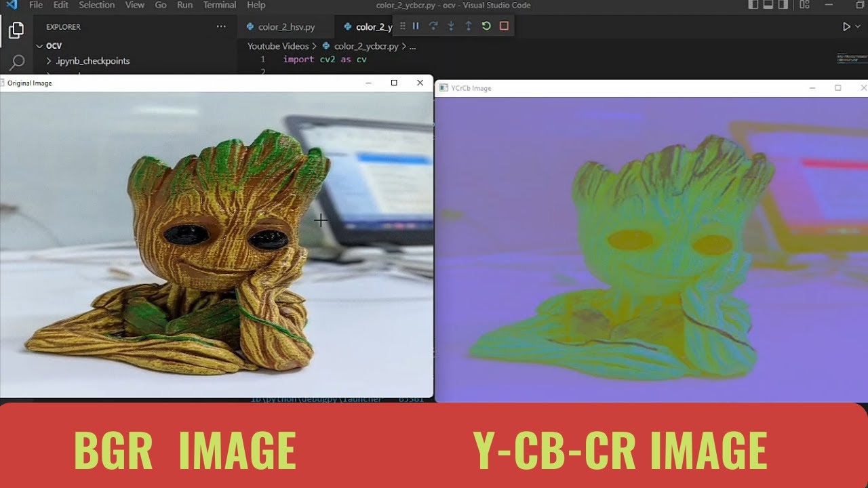Open run options dropdown arrow
The image size is (868, 488).
(857, 26)
